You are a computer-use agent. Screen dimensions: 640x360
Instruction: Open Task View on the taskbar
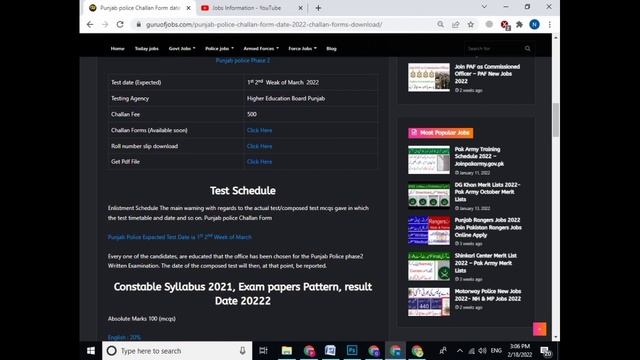263,351
